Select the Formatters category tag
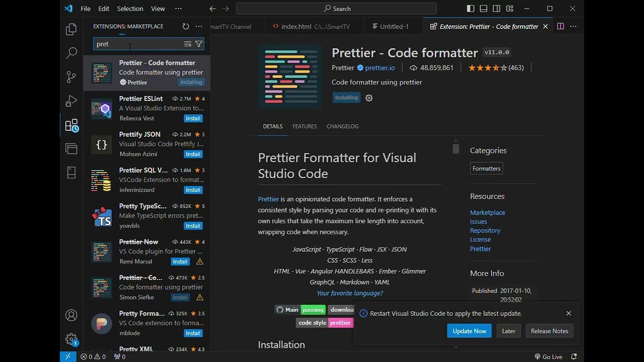This screenshot has height=362, width=644. [x=487, y=168]
